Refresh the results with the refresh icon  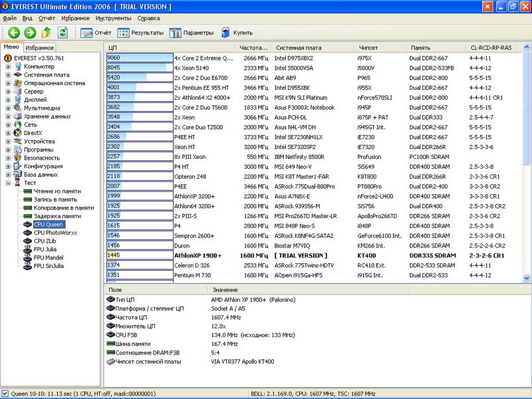coord(63,33)
